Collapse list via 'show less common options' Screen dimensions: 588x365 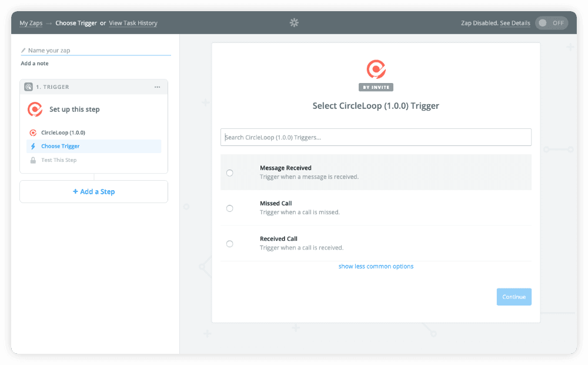coord(376,266)
